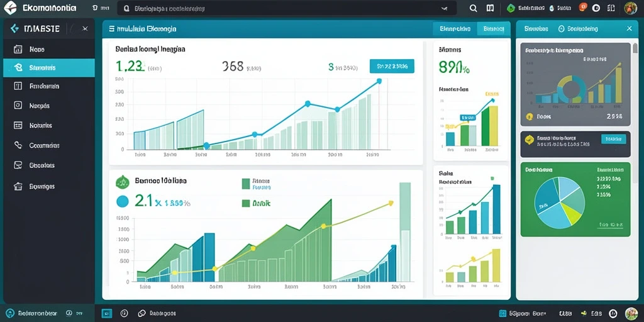Select the highlighted second sidebar menu item
Screen dimensions: 644x322
point(49,68)
